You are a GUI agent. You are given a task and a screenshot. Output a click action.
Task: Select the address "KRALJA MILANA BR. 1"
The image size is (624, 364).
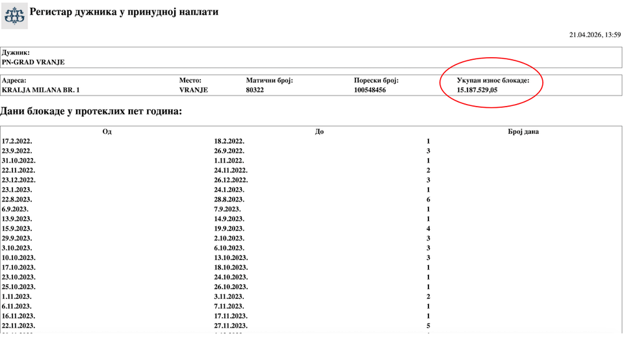[40, 90]
